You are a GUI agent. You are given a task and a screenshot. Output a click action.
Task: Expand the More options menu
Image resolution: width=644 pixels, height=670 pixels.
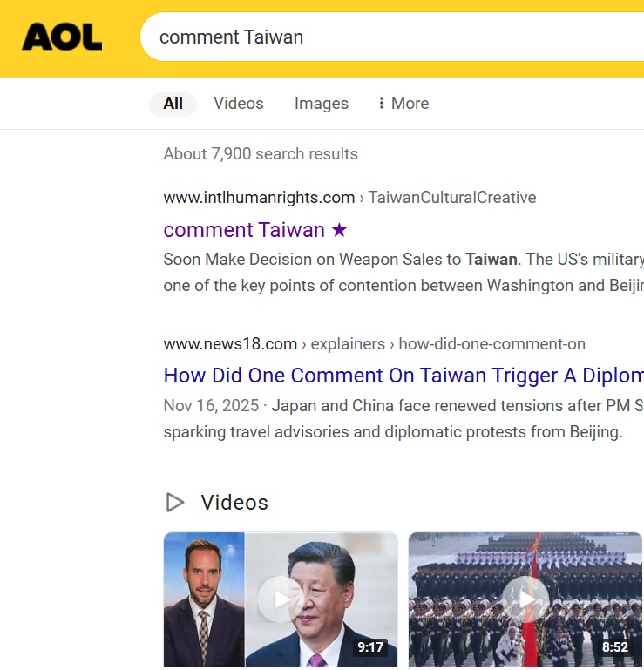coord(403,104)
